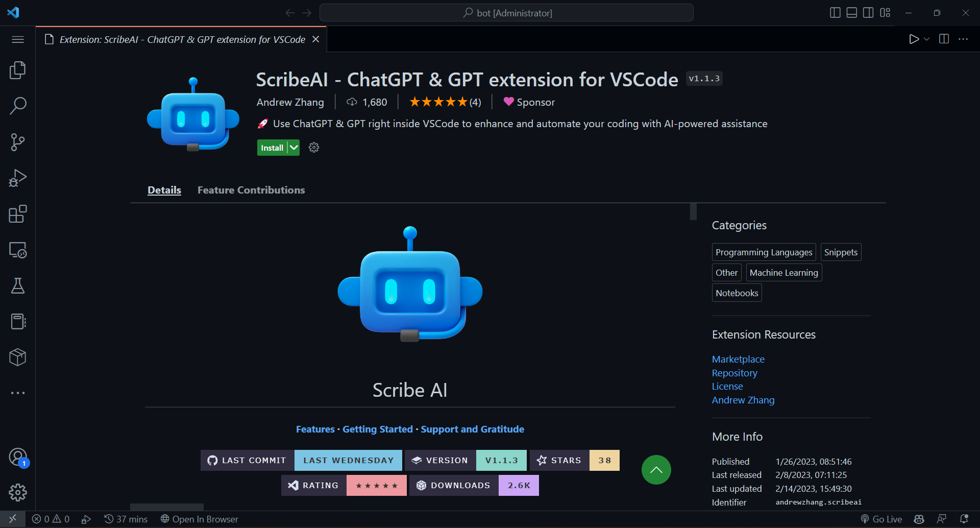Open the Install button dropdown chevron
This screenshot has height=528, width=980.
point(294,148)
